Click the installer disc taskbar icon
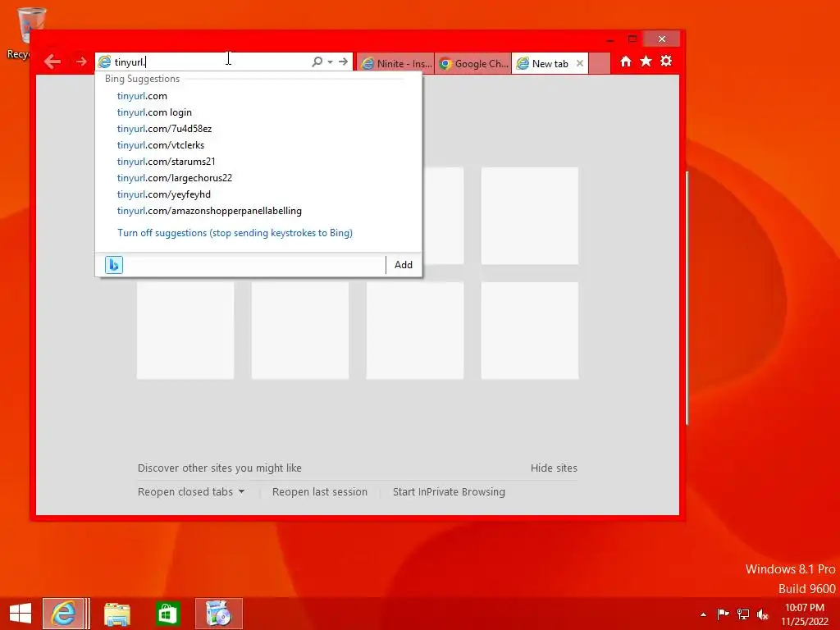 (218, 614)
